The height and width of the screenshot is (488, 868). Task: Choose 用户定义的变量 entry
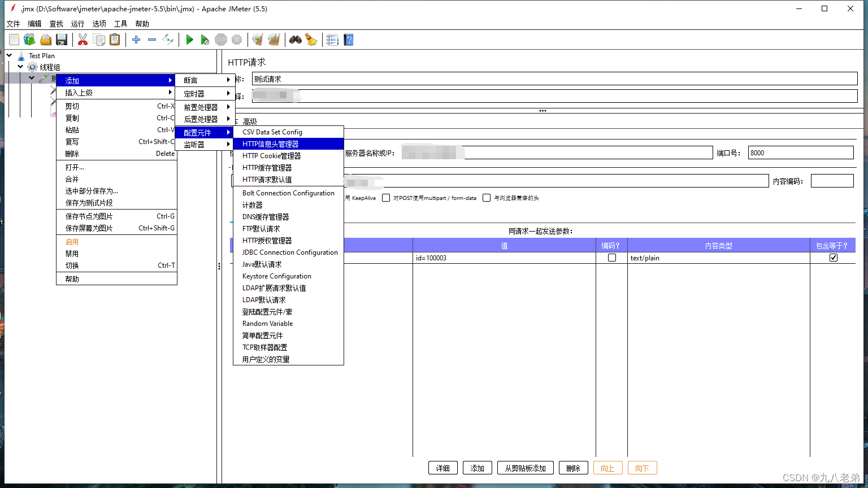coord(288,359)
